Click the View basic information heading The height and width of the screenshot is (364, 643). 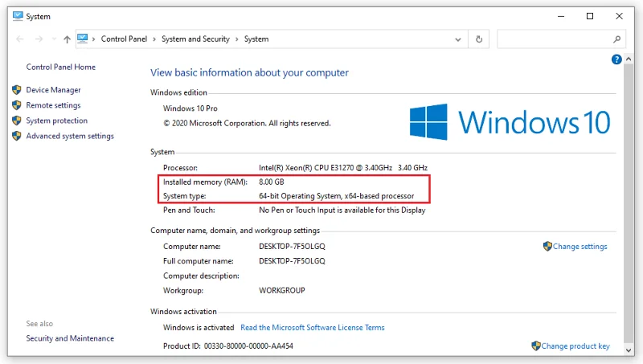[x=249, y=73]
